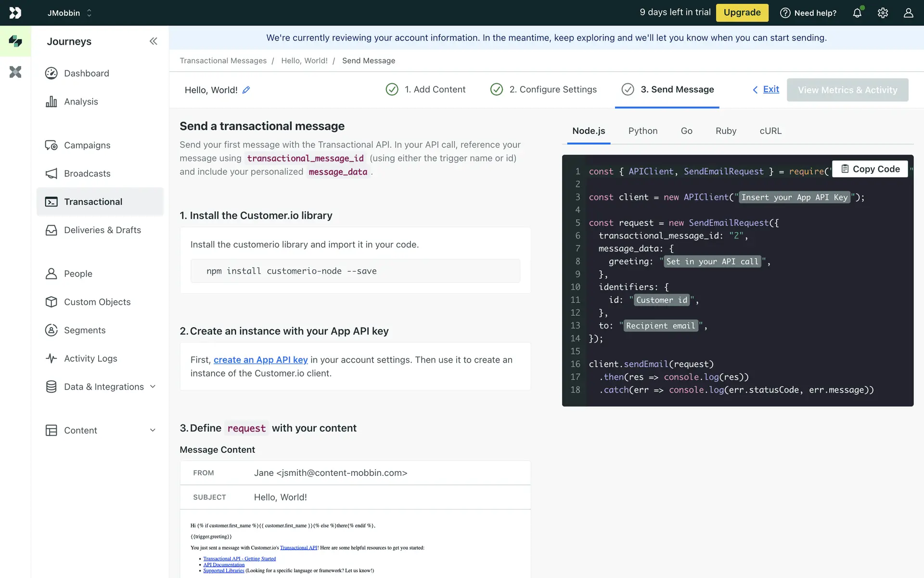
Task: Select the cURL code tab
Action: point(770,131)
